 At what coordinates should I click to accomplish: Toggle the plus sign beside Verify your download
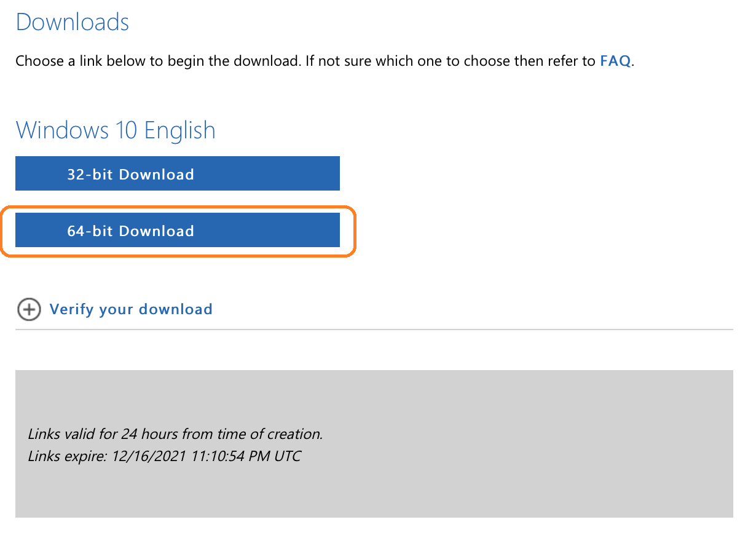point(29,309)
